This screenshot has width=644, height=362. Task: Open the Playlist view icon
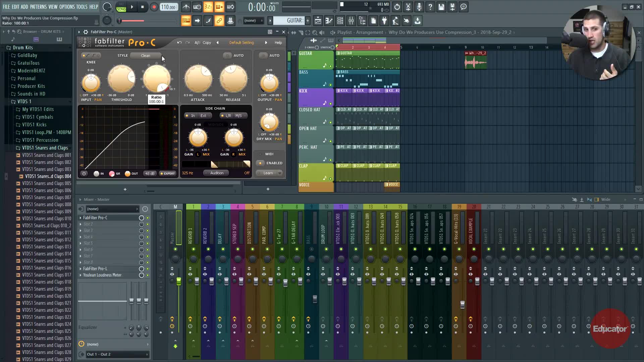(x=318, y=21)
